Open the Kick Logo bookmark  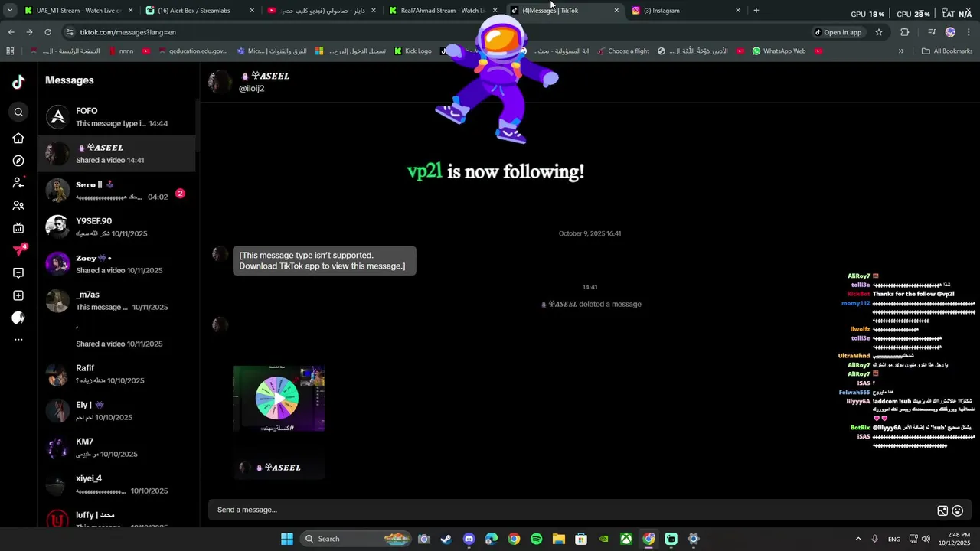click(413, 51)
